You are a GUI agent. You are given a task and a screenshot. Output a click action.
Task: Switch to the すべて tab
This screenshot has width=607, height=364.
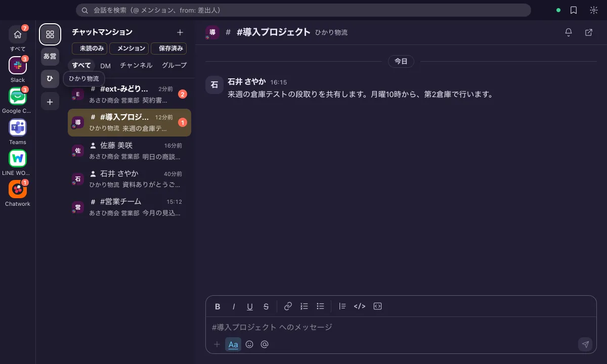[x=81, y=66]
